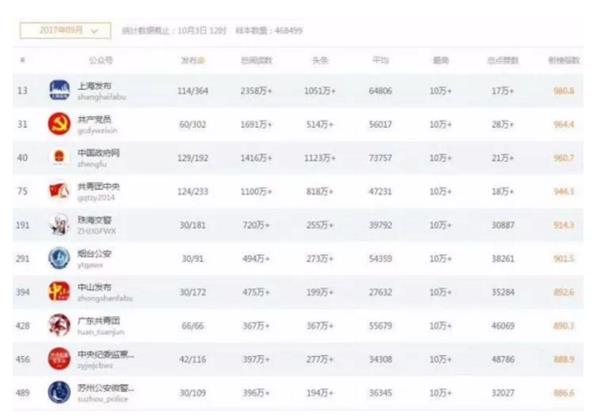
Task: Click the 28万+ total likes value
Action: point(503,124)
